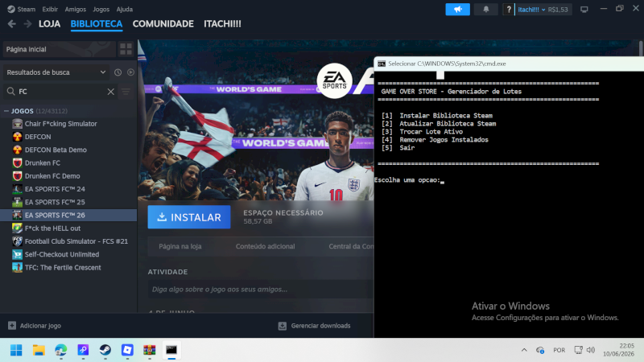Open Ajuda menu
Image resolution: width=644 pixels, height=362 pixels.
(x=125, y=9)
